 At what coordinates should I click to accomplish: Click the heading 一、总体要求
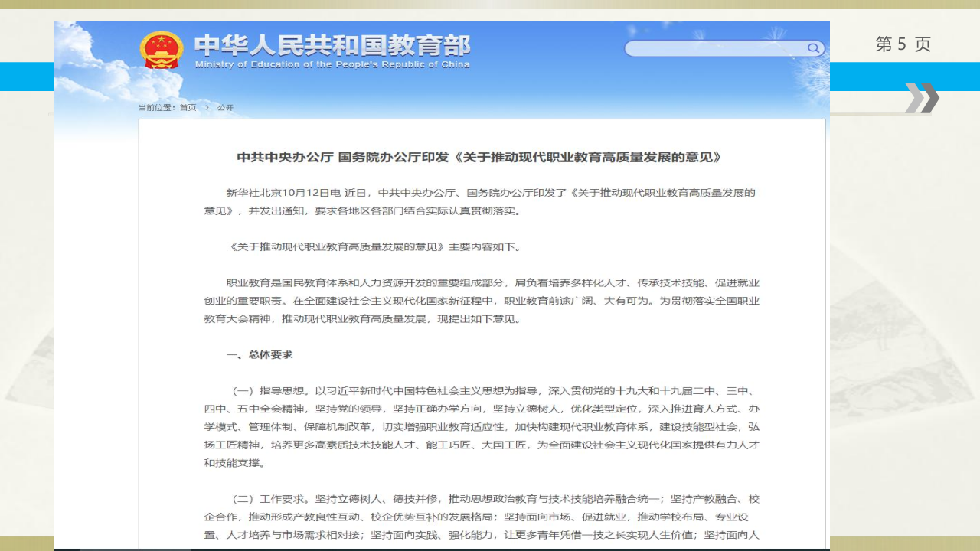[x=260, y=355]
